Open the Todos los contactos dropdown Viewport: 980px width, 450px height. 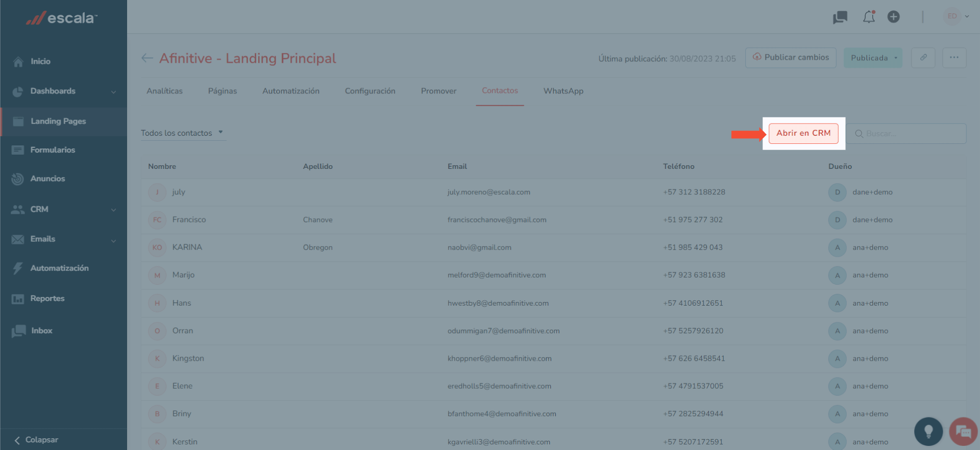183,133
